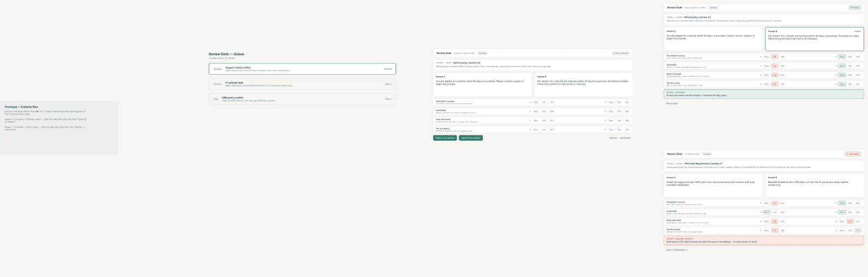VPN frame: Answer B Fits this policy N/A

858,230
